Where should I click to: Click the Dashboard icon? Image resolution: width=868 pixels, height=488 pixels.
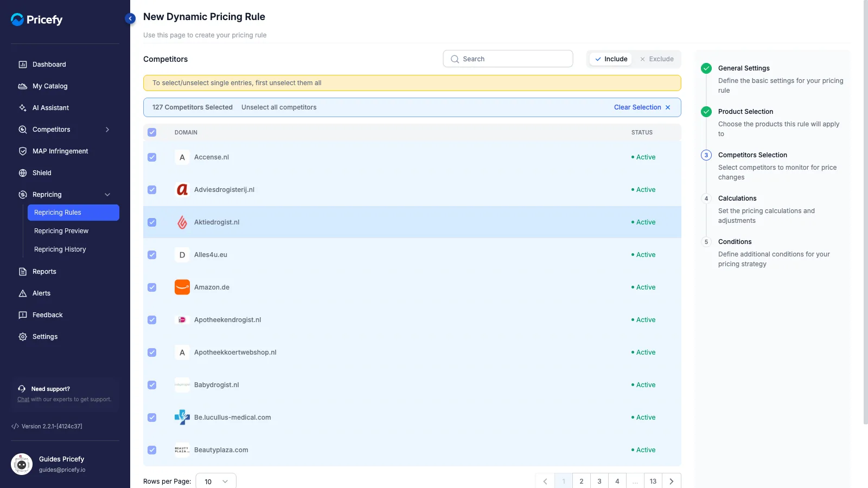[23, 65]
